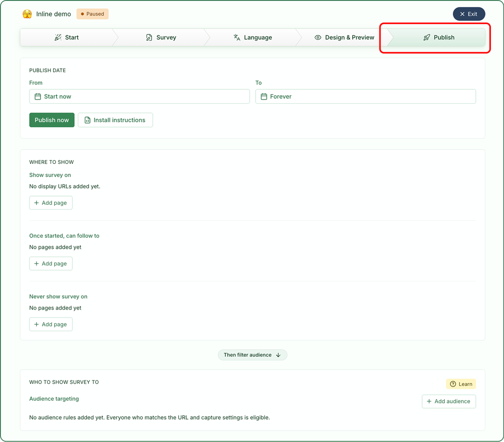The image size is (504, 442).
Task: Click the code file icon in Install instructions
Action: [x=88, y=120]
